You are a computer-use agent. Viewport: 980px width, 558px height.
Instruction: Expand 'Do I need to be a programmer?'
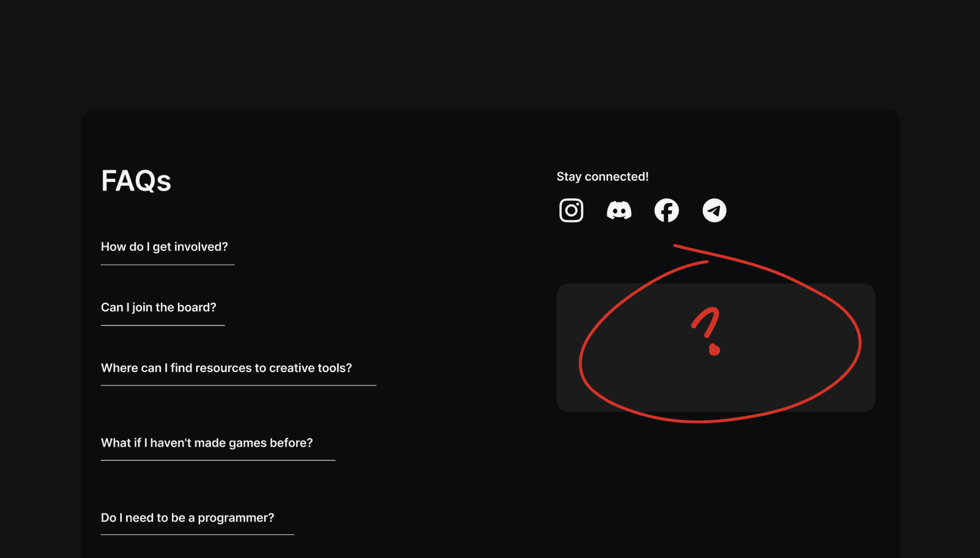click(x=187, y=518)
